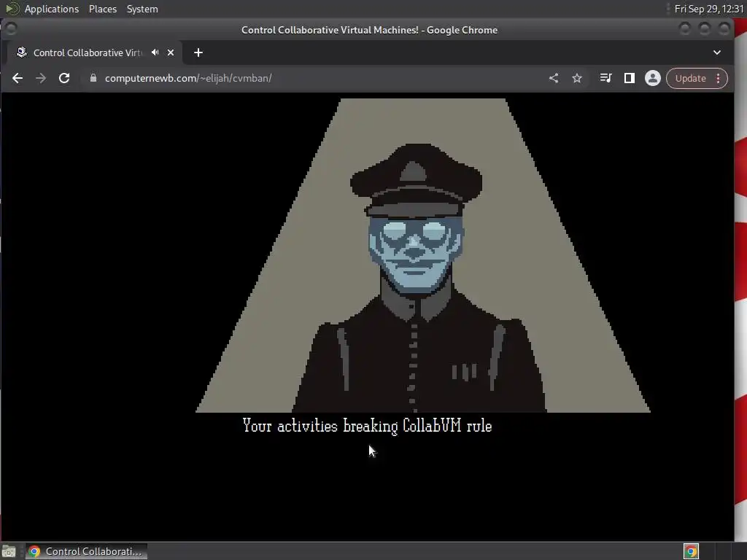The image size is (747, 560).
Task: Open the Applications menu
Action: click(x=52, y=9)
